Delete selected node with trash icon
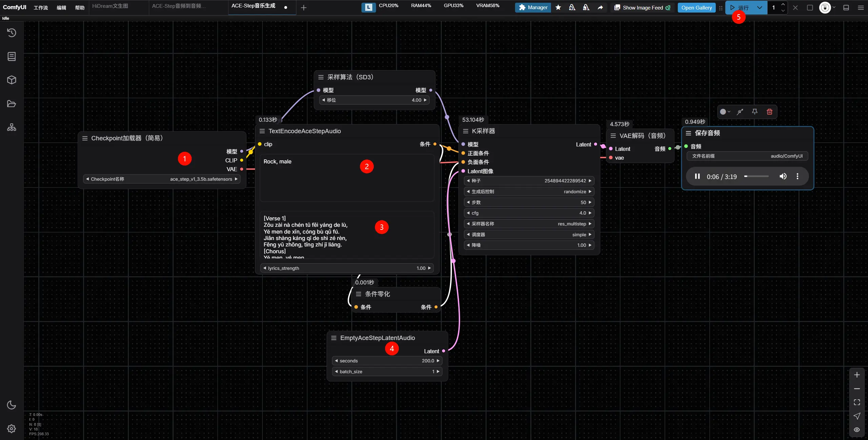The height and width of the screenshot is (440, 868). point(769,112)
